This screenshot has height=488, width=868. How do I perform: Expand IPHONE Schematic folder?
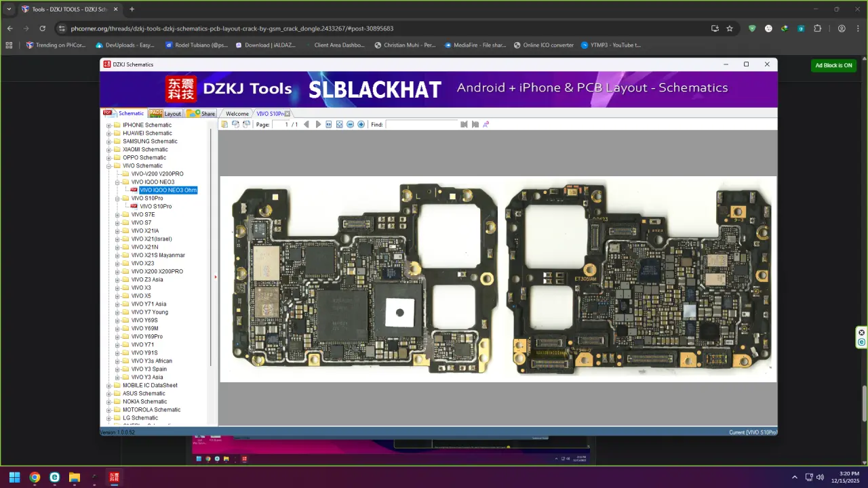coord(108,125)
